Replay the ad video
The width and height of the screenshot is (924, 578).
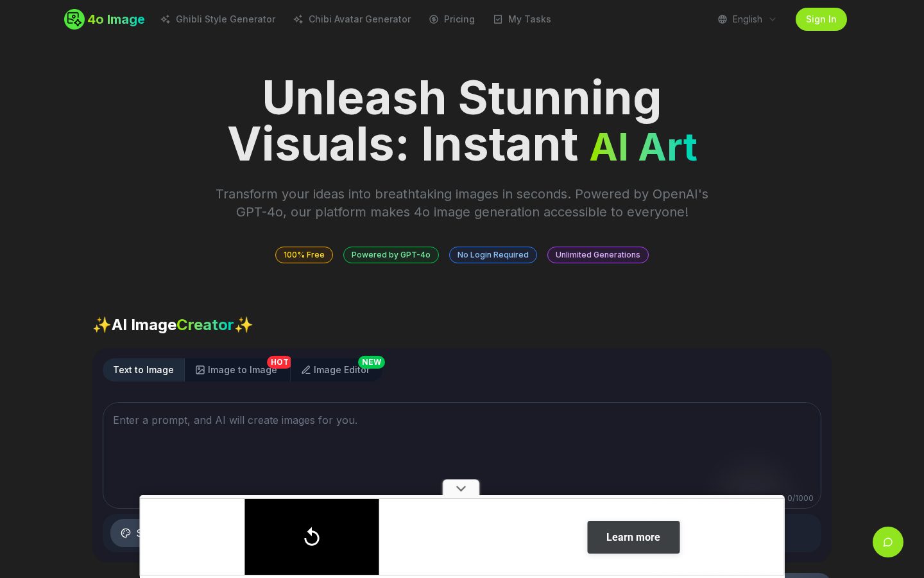(x=312, y=537)
